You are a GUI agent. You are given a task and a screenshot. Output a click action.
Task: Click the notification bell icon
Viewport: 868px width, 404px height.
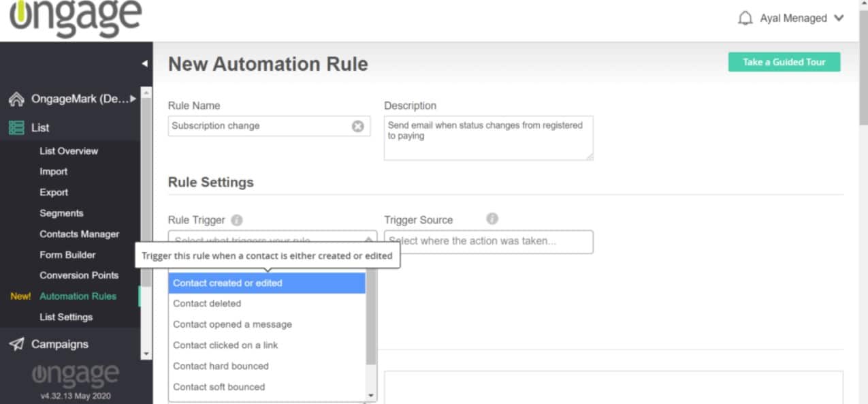[745, 18]
